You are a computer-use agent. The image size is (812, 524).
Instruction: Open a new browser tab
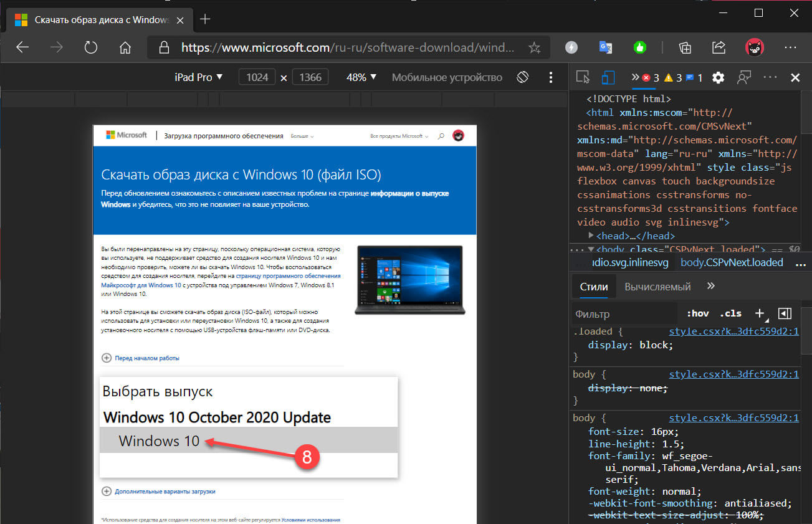coord(204,19)
